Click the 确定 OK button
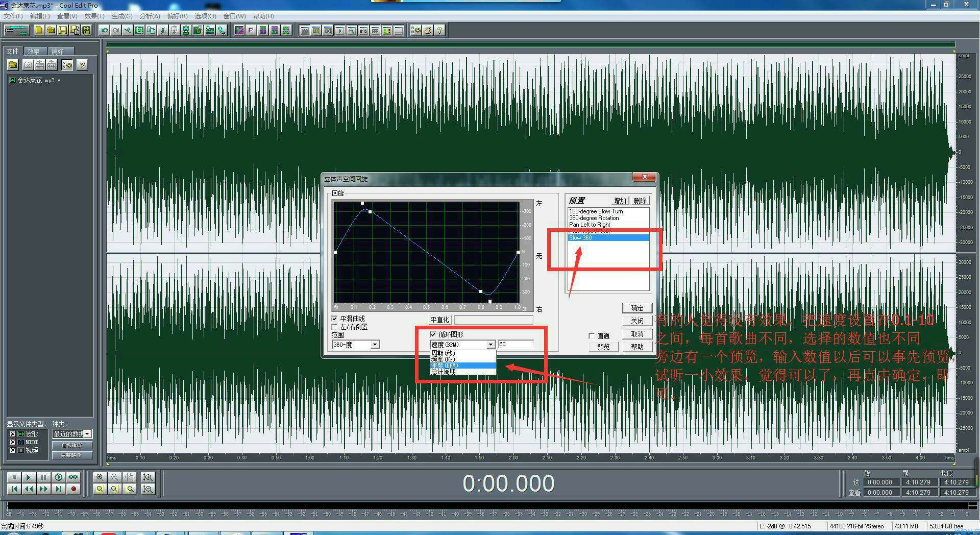The image size is (980, 535). 637,308
